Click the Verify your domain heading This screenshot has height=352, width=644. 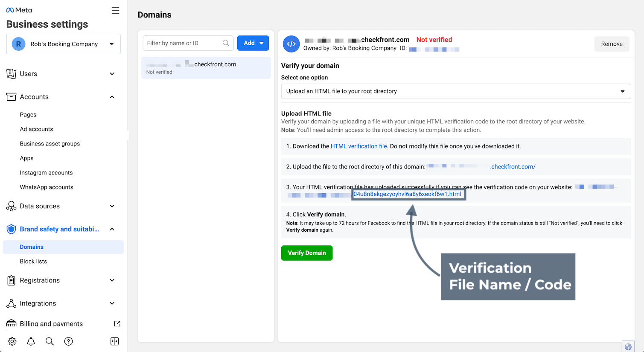click(310, 66)
